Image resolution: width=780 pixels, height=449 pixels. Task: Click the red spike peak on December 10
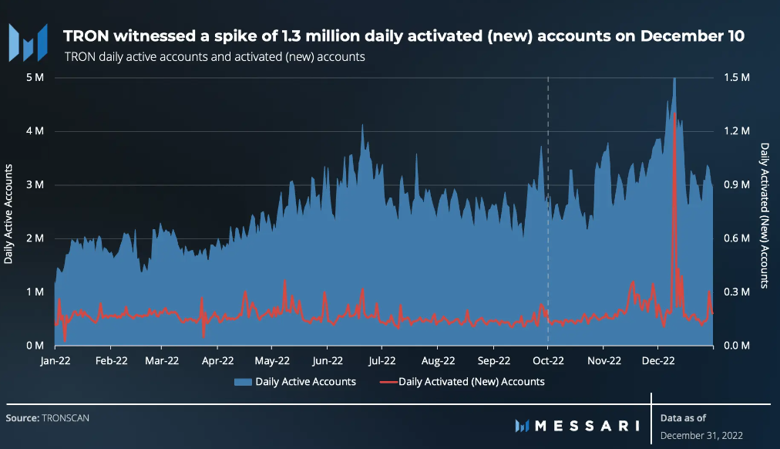(675, 115)
